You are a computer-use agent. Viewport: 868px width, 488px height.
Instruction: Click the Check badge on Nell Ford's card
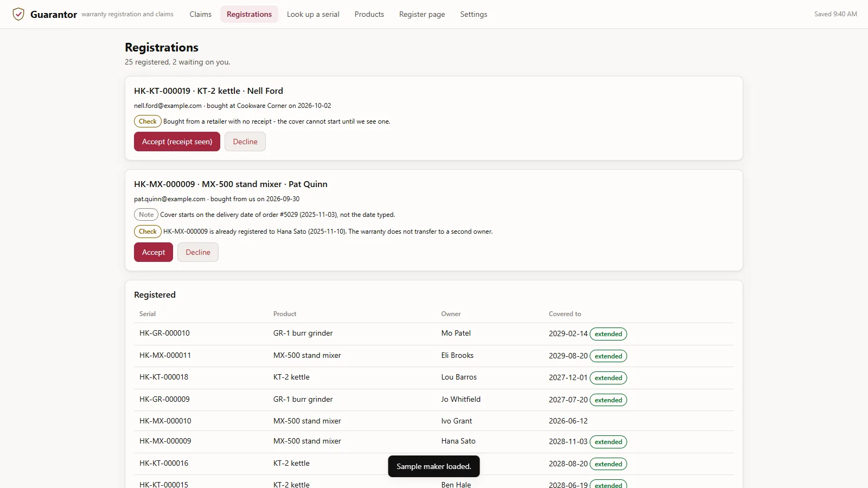click(x=148, y=121)
